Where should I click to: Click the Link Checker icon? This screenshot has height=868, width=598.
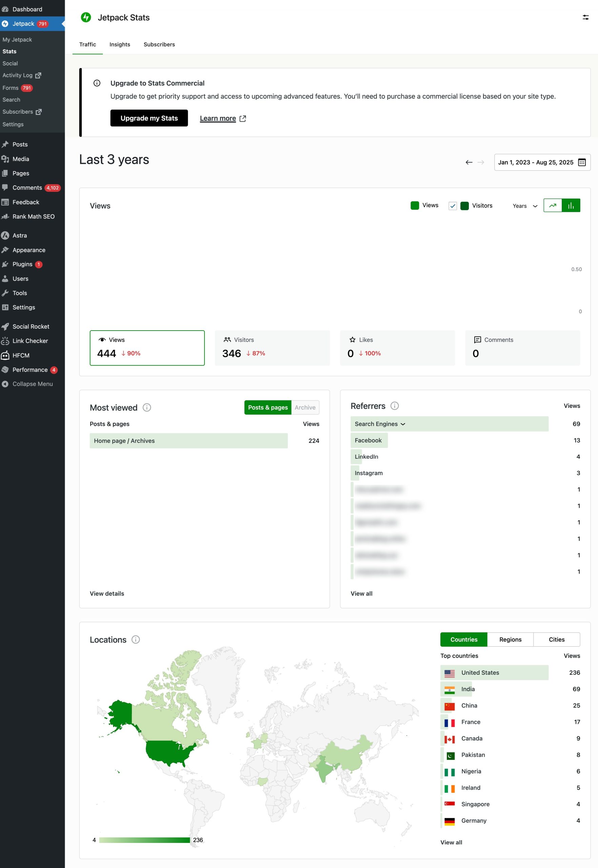tap(5, 341)
